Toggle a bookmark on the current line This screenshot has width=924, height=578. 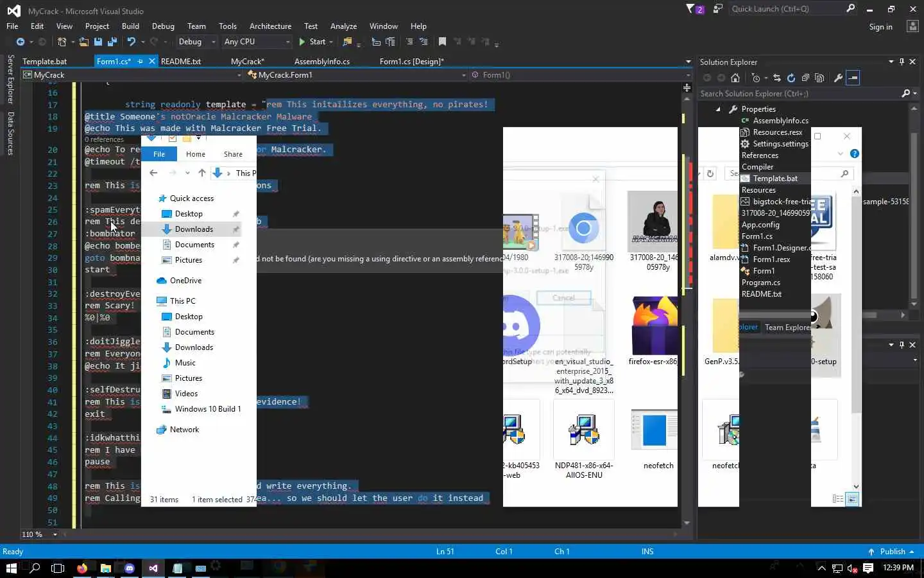[x=442, y=42]
